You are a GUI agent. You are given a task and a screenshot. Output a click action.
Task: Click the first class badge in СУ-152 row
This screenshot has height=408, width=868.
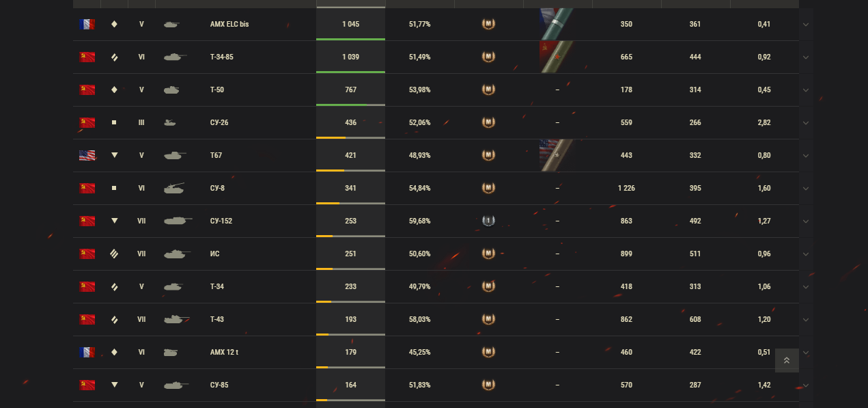tap(488, 221)
